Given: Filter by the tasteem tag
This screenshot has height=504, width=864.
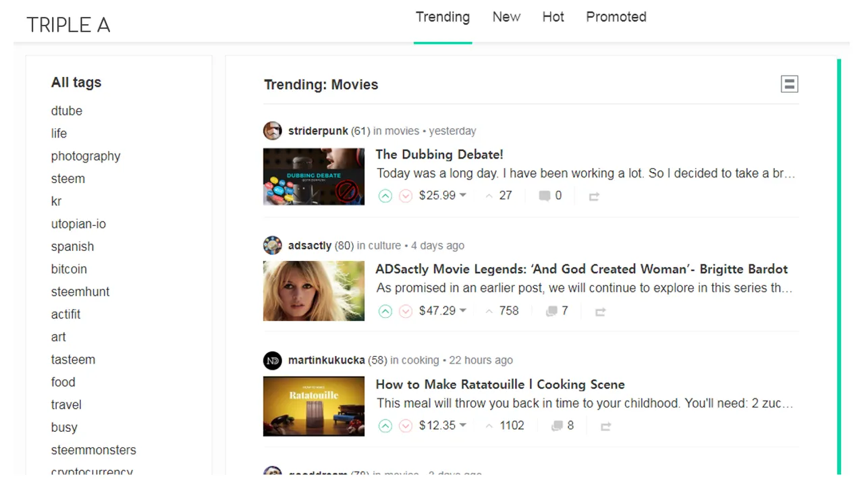Looking at the screenshot, I should 73,360.
